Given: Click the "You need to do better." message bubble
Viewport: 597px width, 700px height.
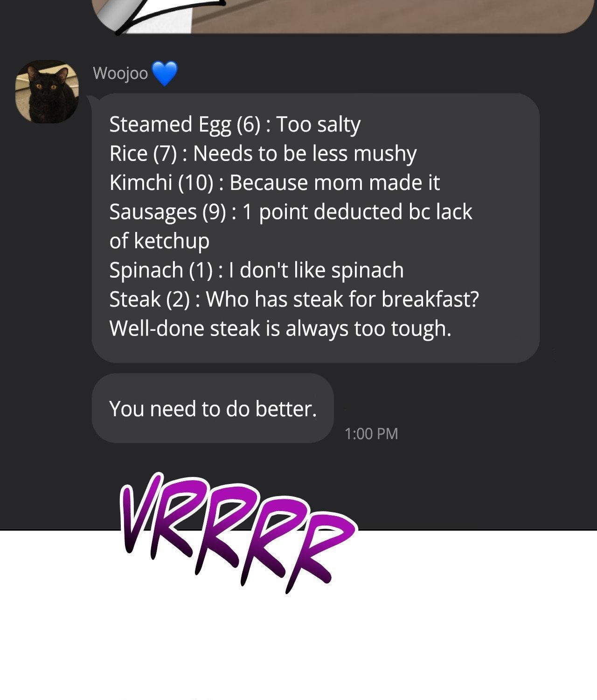Looking at the screenshot, I should (x=213, y=408).
